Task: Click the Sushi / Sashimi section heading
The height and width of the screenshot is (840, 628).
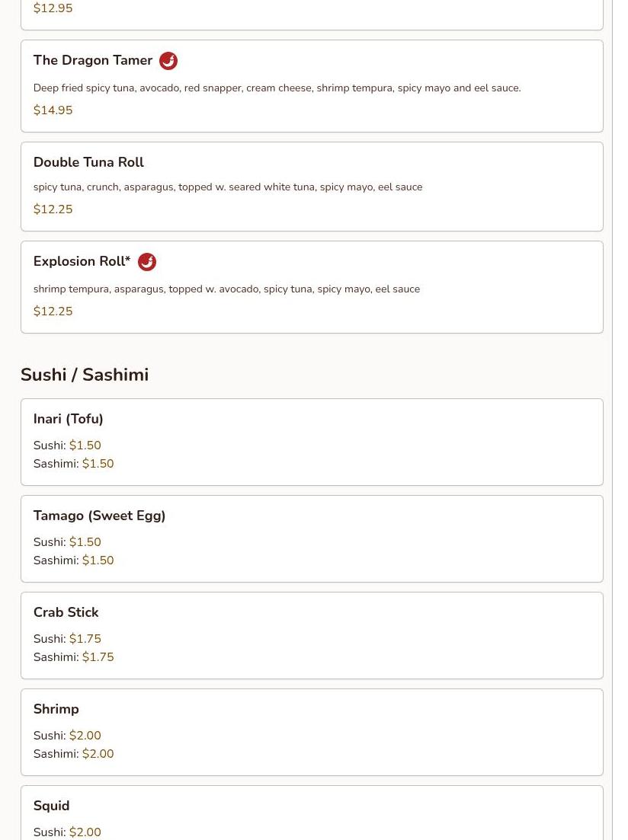Action: click(x=85, y=375)
